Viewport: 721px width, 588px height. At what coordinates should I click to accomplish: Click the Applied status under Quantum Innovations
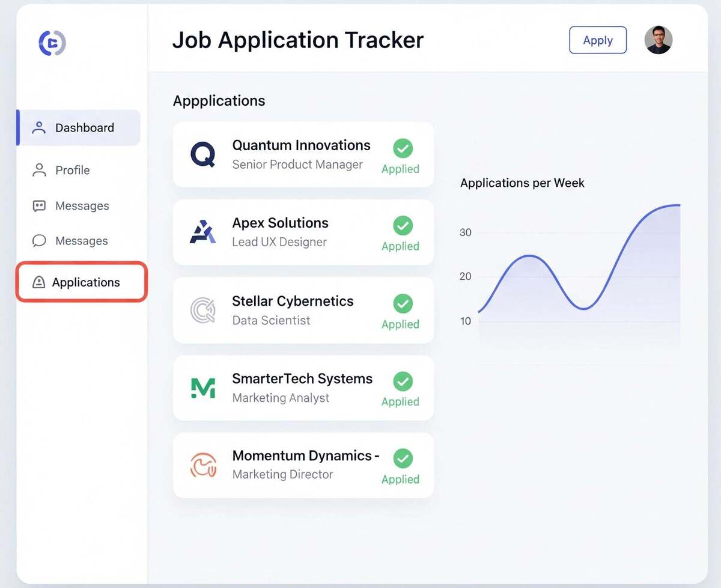pyautogui.click(x=400, y=169)
